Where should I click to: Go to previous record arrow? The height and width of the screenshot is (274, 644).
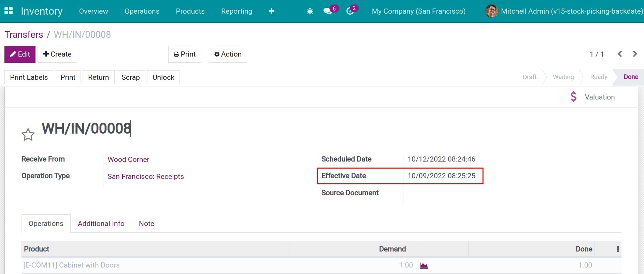pyautogui.click(x=620, y=54)
